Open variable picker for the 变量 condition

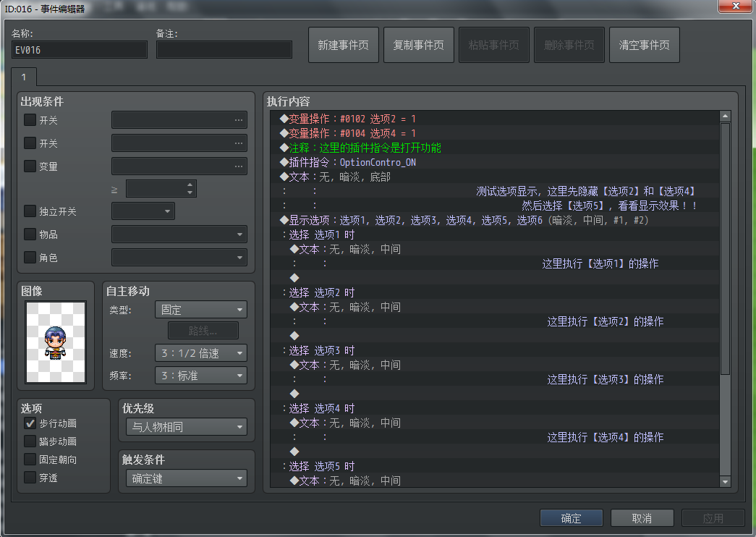pos(238,166)
